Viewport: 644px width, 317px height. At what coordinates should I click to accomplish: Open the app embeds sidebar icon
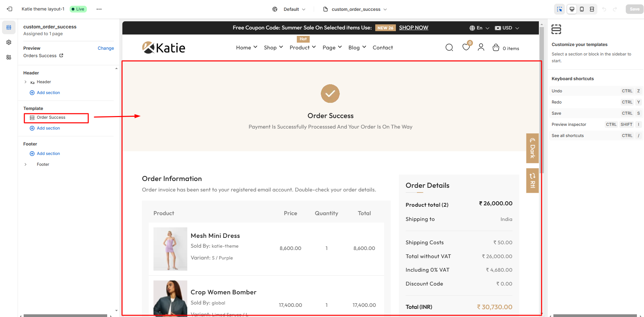[9, 57]
